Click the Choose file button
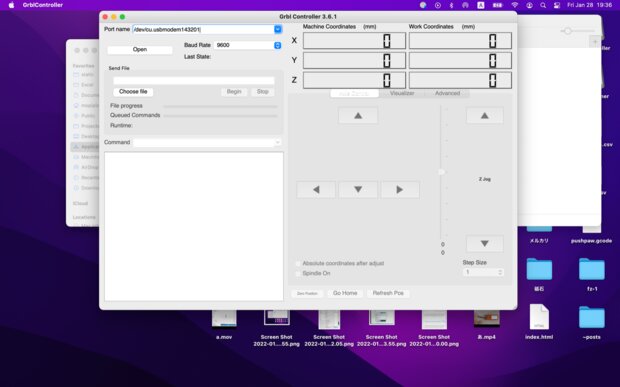This screenshot has height=387, width=620. tap(133, 92)
